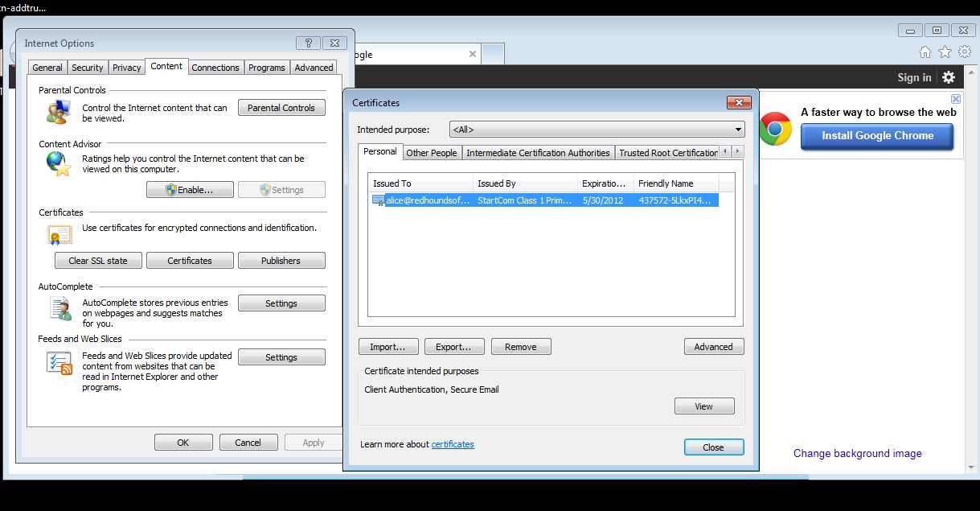Click the Export button

coord(453,347)
